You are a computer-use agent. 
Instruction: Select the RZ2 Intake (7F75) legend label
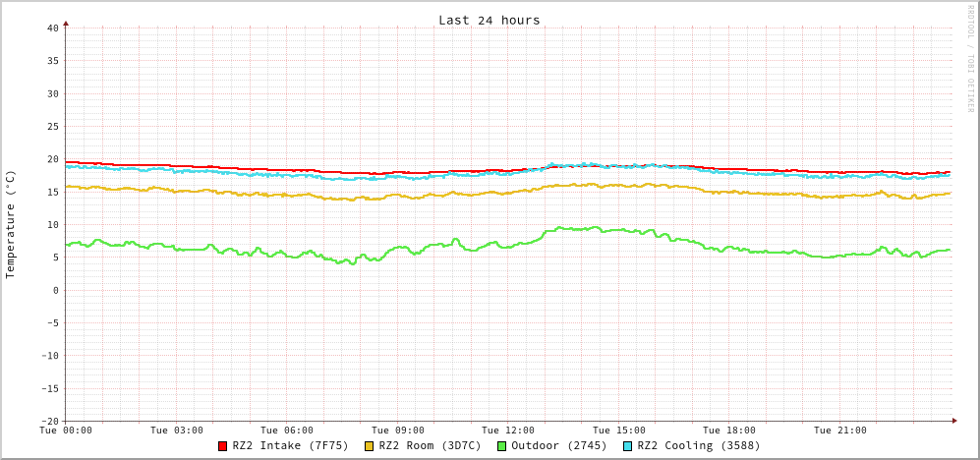pyautogui.click(x=290, y=445)
